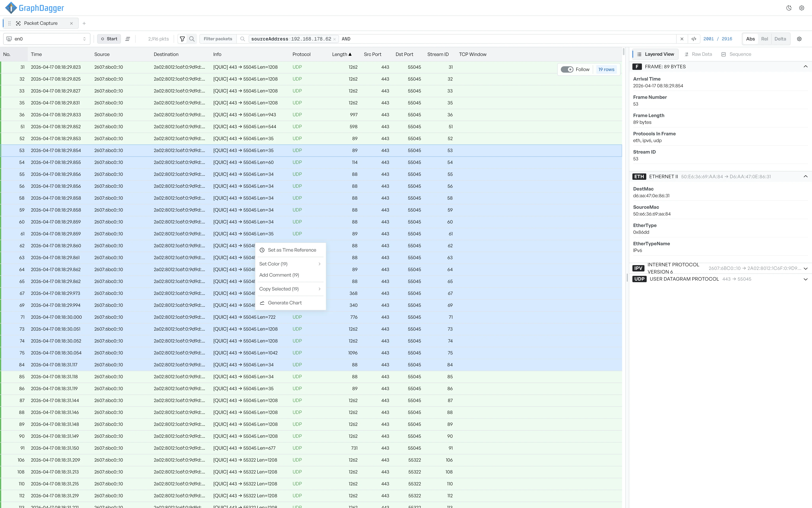Select the filter funnel icon
This screenshot has height=508, width=812.
point(182,39)
